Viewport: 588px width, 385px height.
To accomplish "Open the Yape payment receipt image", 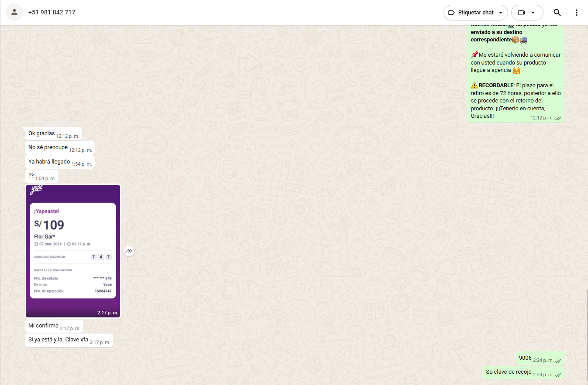I will click(x=73, y=251).
